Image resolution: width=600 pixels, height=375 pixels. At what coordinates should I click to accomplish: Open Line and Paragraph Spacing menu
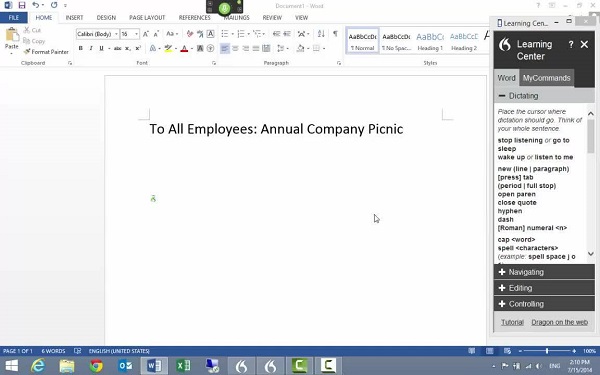pos(282,48)
